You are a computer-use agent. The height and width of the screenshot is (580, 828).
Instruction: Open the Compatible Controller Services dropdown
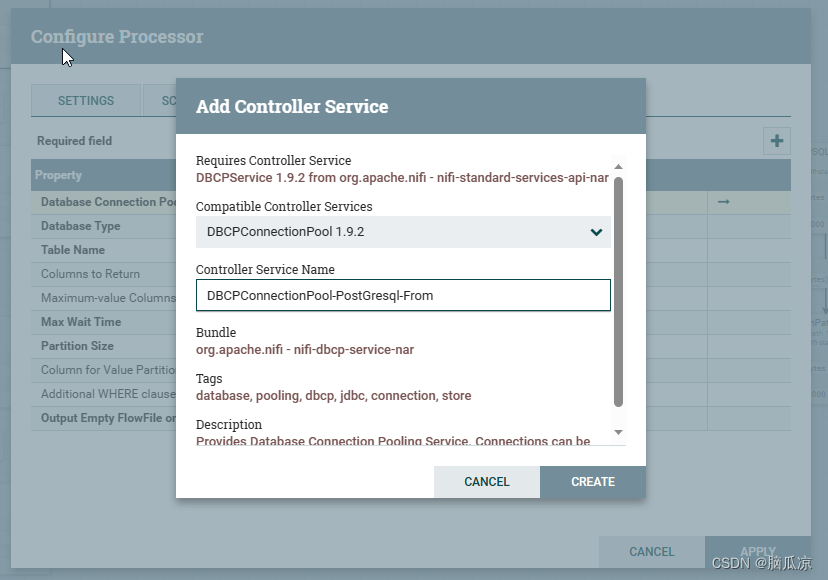click(403, 232)
